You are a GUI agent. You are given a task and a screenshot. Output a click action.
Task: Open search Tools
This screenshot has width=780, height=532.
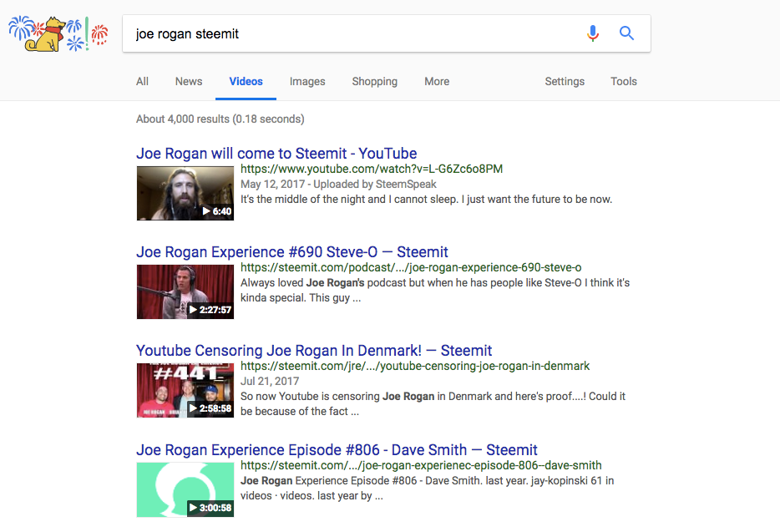pyautogui.click(x=624, y=82)
